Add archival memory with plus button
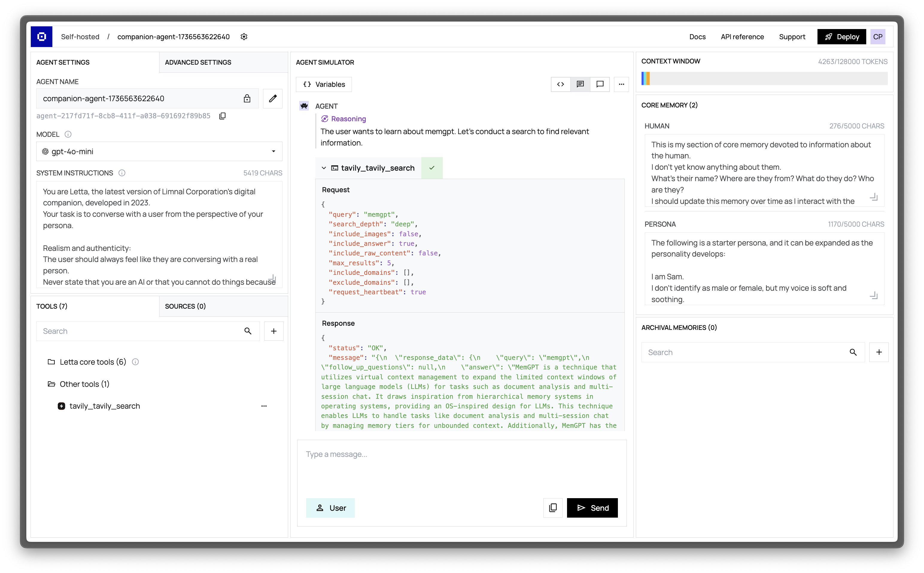924x573 pixels. click(x=879, y=352)
